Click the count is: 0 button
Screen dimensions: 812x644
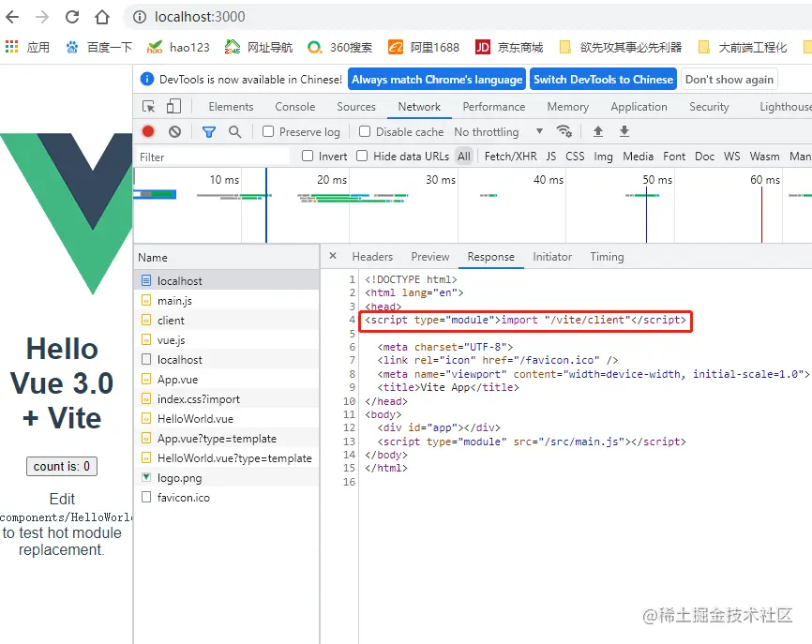point(62,467)
